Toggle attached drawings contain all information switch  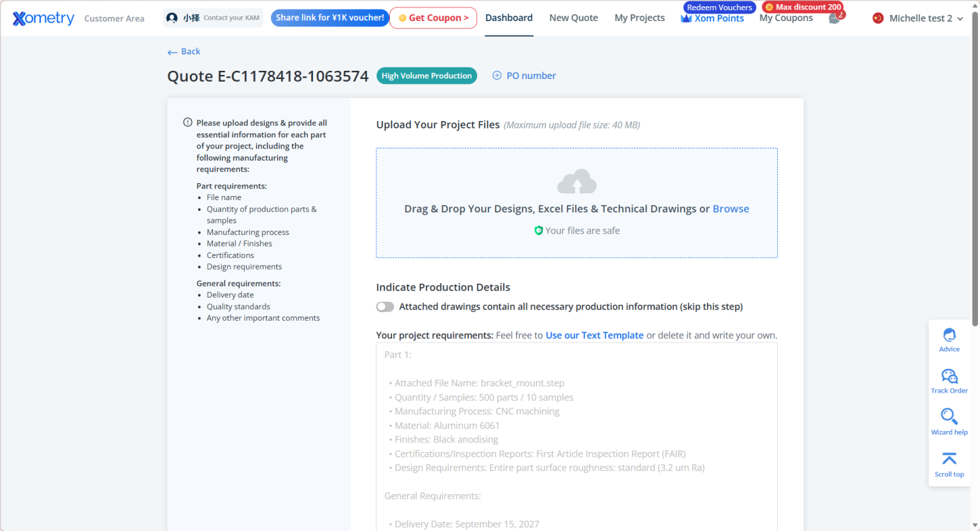point(385,307)
